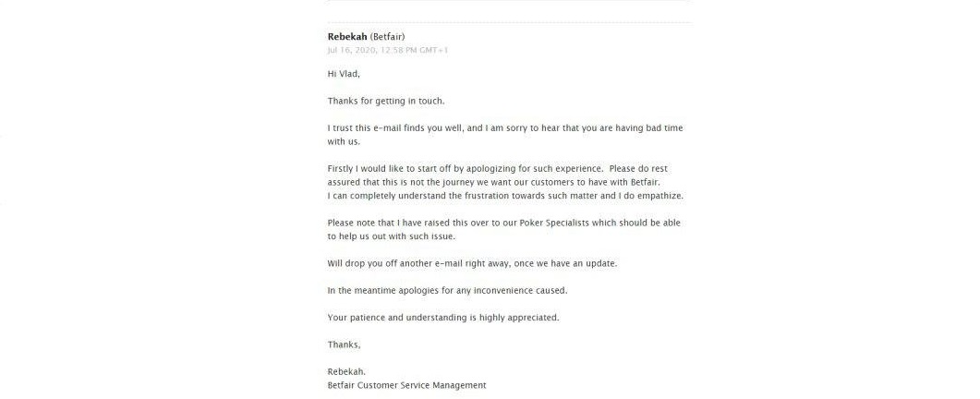Click the 'Rebekah.' signature name
The image size is (980, 399).
tap(347, 371)
